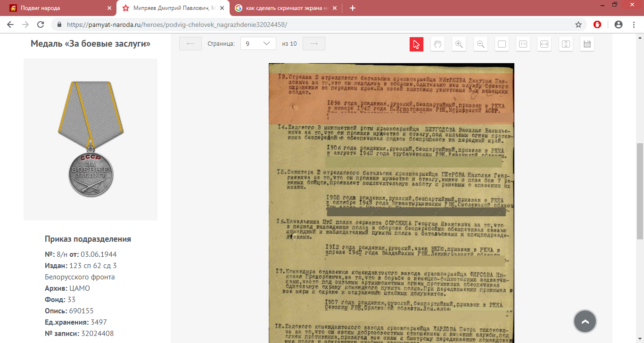Viewport: 644px width, 343px height.
Task: Reload the current page
Action: click(41, 24)
